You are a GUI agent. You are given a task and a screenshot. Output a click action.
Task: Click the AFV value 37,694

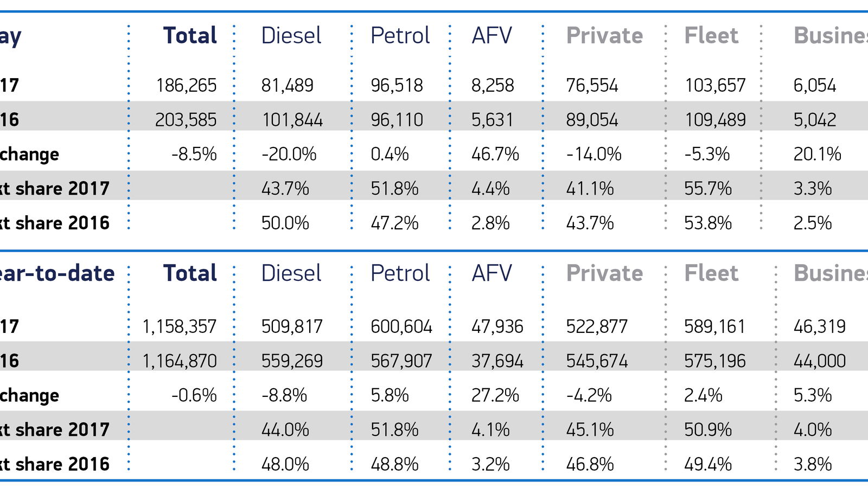[497, 361]
